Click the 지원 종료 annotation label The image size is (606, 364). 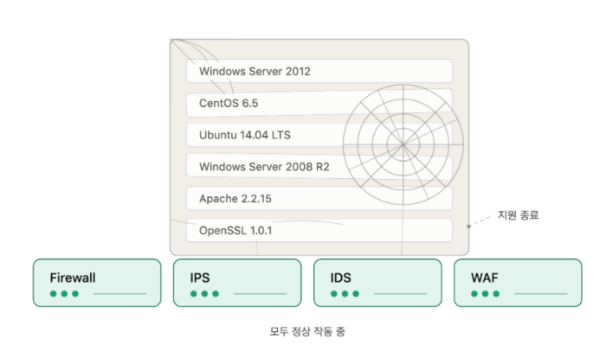tap(518, 215)
